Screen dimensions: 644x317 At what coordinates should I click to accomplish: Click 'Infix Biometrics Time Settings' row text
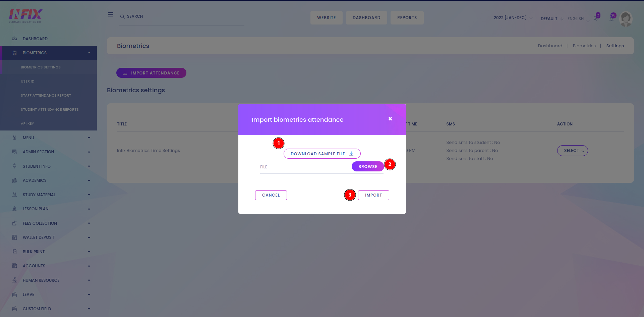click(149, 151)
